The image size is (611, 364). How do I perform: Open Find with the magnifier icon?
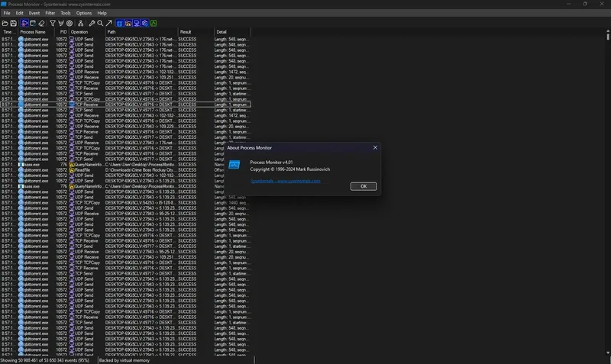point(100,24)
